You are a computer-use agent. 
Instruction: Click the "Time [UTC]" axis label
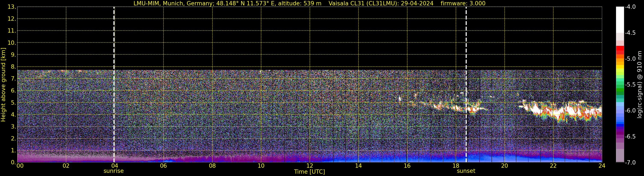pos(309,172)
